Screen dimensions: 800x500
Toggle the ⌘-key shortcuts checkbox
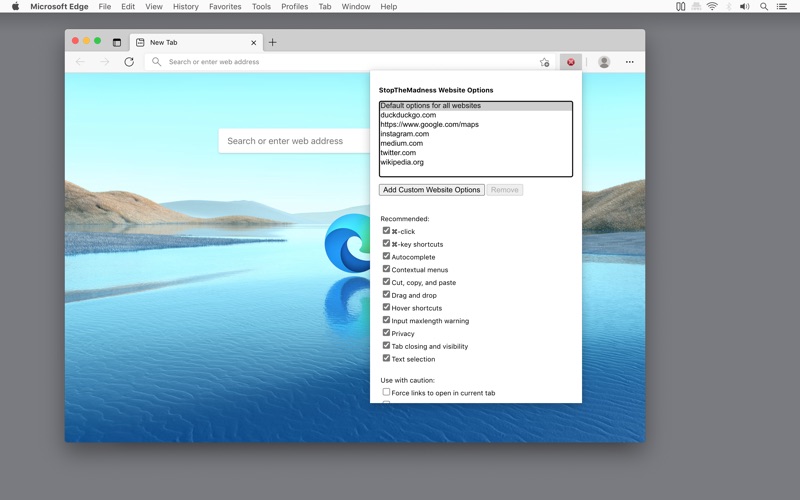coord(386,243)
